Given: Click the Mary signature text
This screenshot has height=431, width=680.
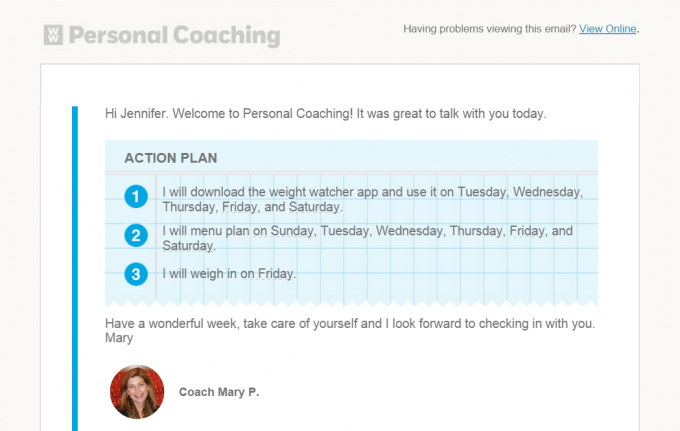Looking at the screenshot, I should [x=119, y=338].
